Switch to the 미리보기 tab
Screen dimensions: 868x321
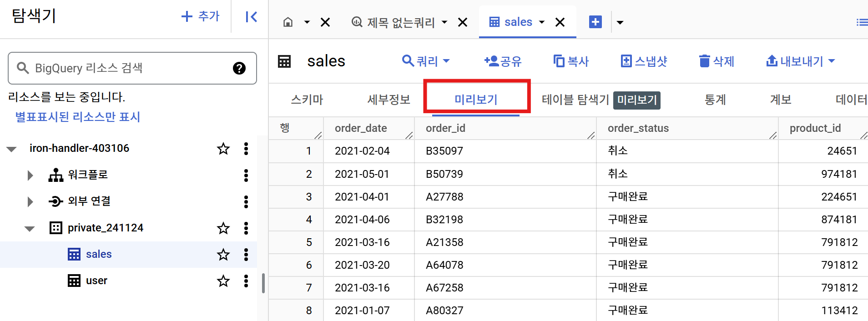pyautogui.click(x=476, y=100)
